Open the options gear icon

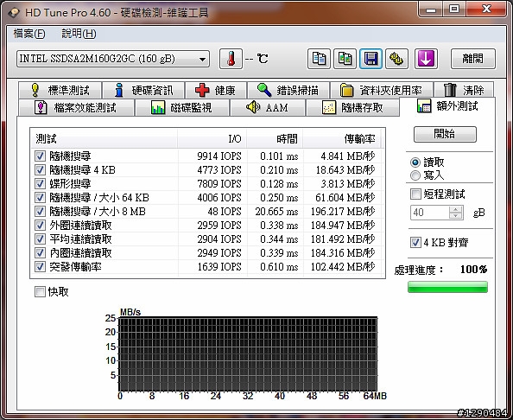tap(396, 60)
